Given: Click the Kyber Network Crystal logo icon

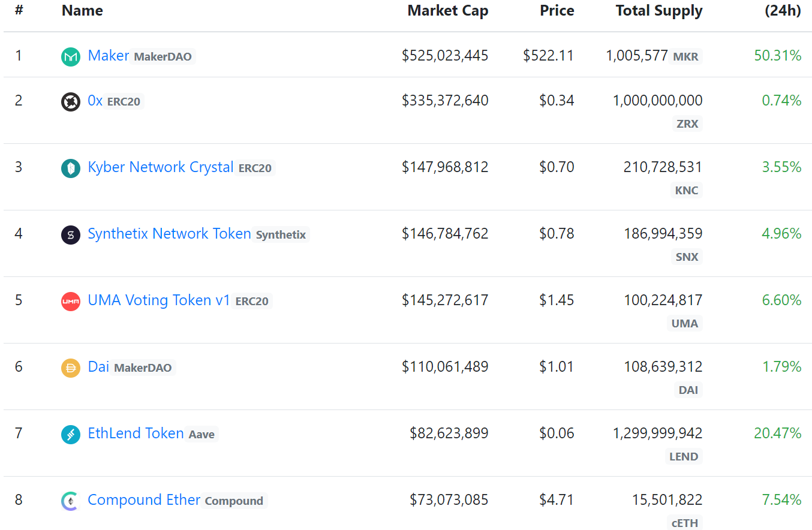Looking at the screenshot, I should click(70, 168).
